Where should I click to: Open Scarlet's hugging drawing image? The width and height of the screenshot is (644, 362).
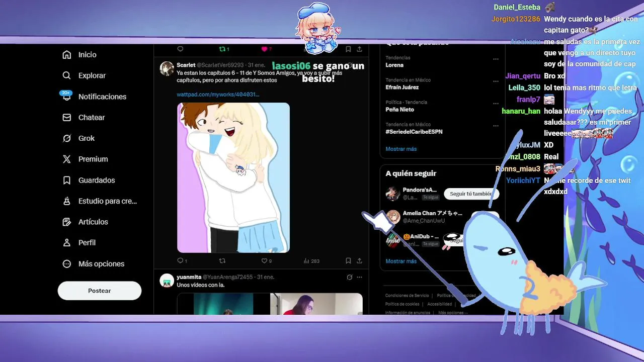(233, 177)
